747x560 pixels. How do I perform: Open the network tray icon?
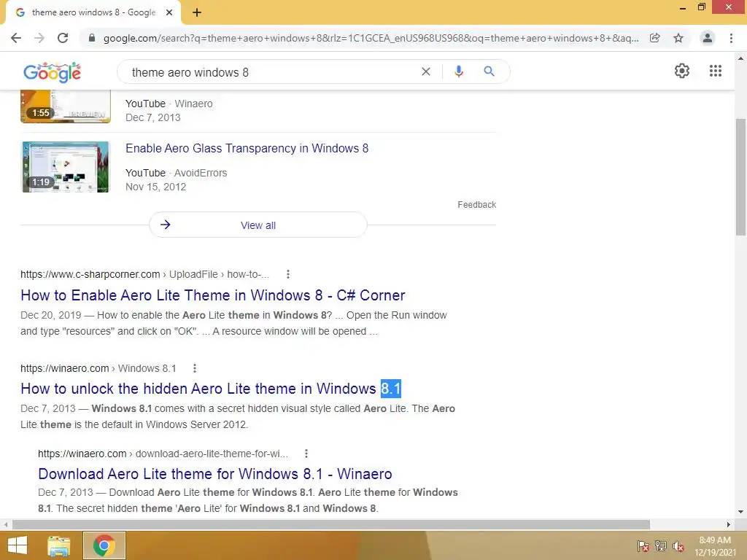(x=661, y=546)
